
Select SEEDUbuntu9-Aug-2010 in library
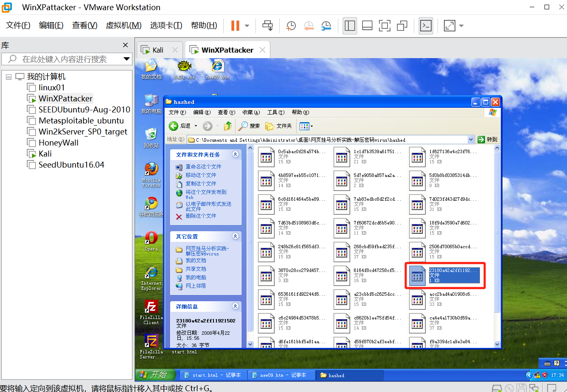point(84,109)
